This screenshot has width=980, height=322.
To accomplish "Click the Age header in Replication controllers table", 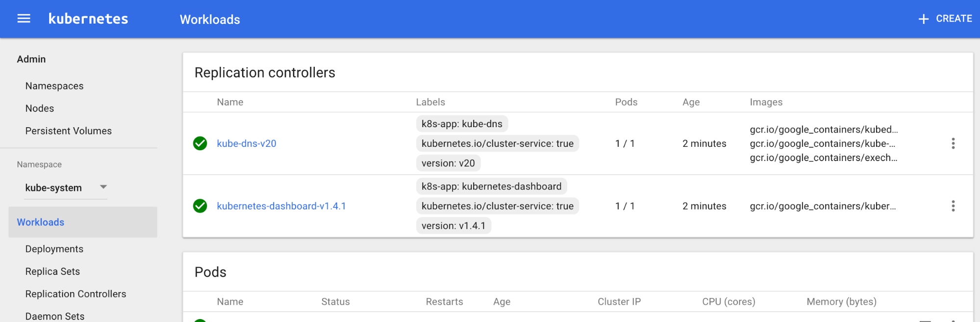I will (x=691, y=102).
